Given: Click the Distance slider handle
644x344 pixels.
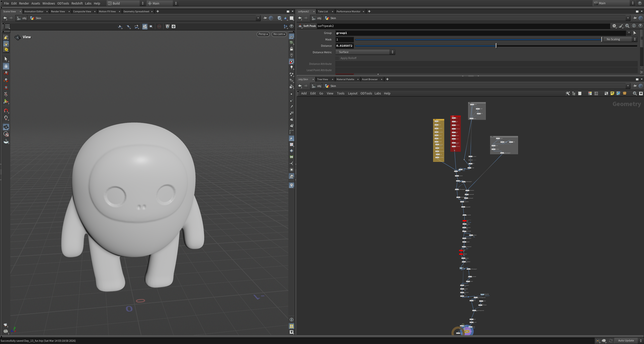Looking at the screenshot, I should coord(496,46).
